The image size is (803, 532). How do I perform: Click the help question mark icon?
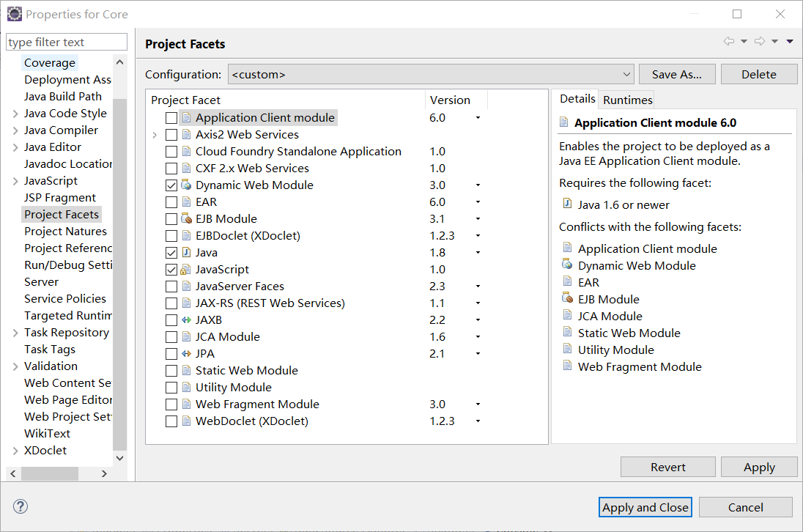coord(21,506)
